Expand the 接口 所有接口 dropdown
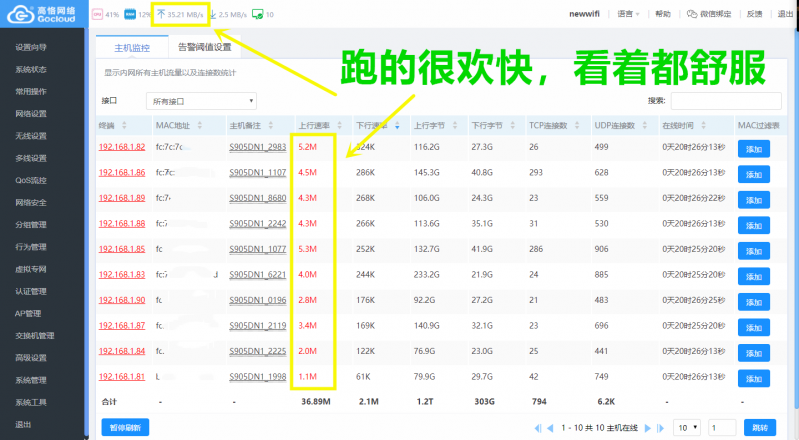 point(201,101)
